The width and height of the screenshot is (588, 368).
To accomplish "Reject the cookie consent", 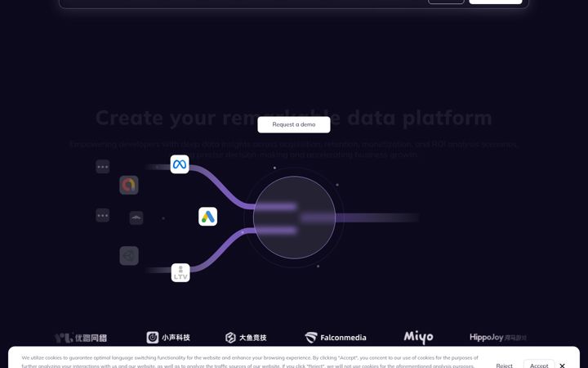I will (504, 365).
